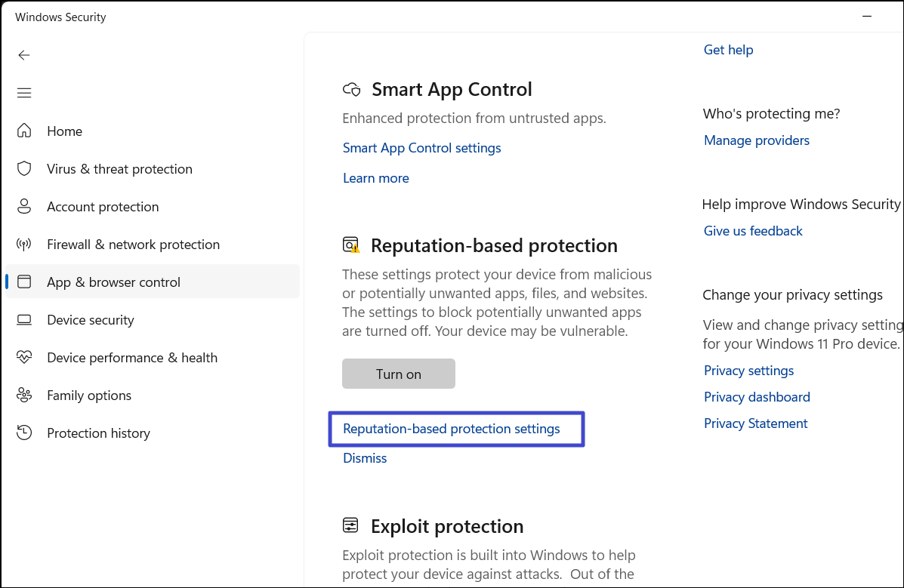Viewport: 904px width, 588px height.
Task: Click the Protection history clock icon
Action: click(x=24, y=433)
